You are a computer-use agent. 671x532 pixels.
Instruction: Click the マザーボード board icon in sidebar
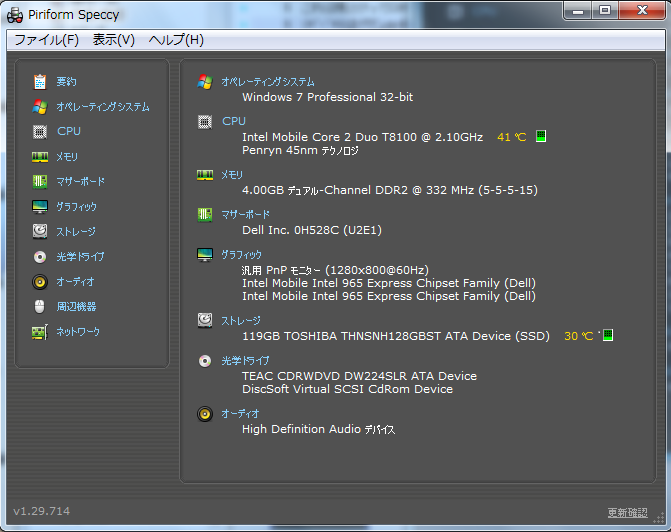(40, 181)
